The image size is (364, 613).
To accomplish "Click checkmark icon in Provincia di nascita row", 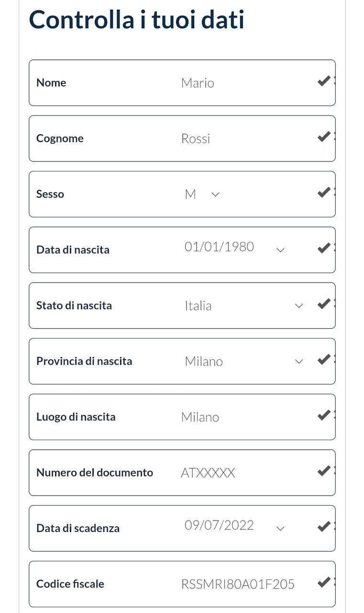I will (x=324, y=359).
